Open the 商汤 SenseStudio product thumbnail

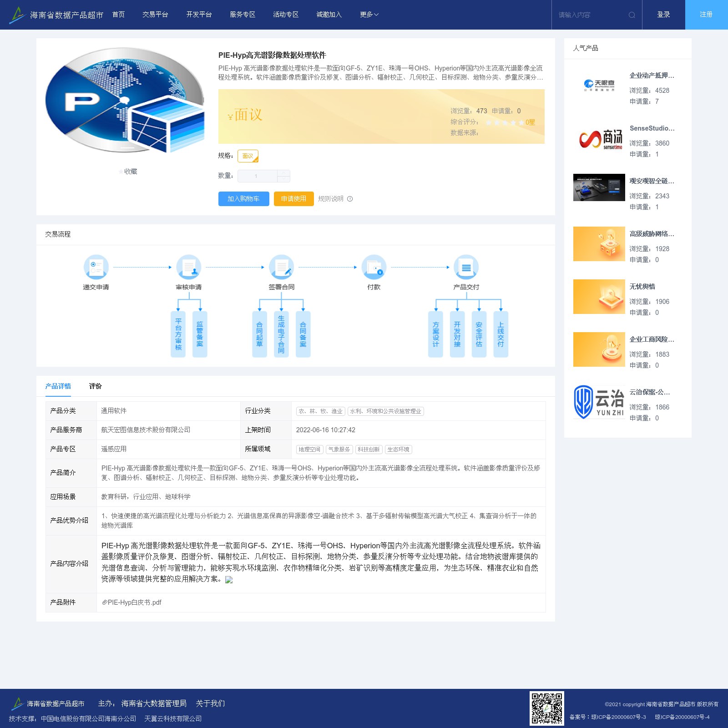coord(599,138)
